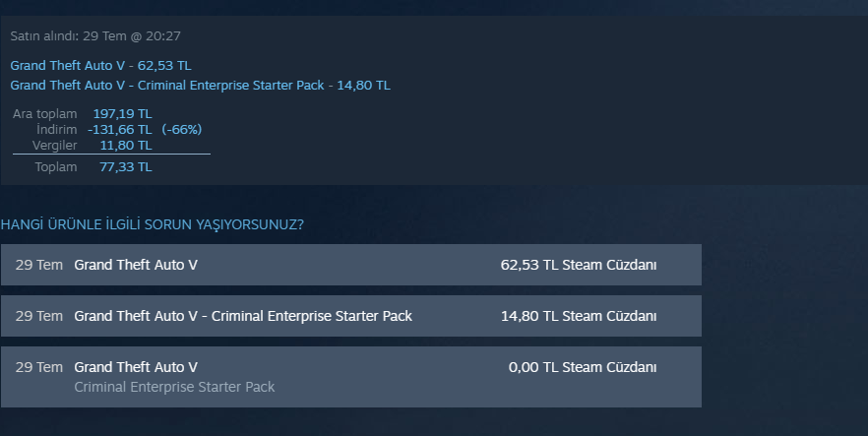The image size is (868, 436).
Task: Click the 14,80 TL Steam Cüzdanı price
Action: click(x=578, y=316)
